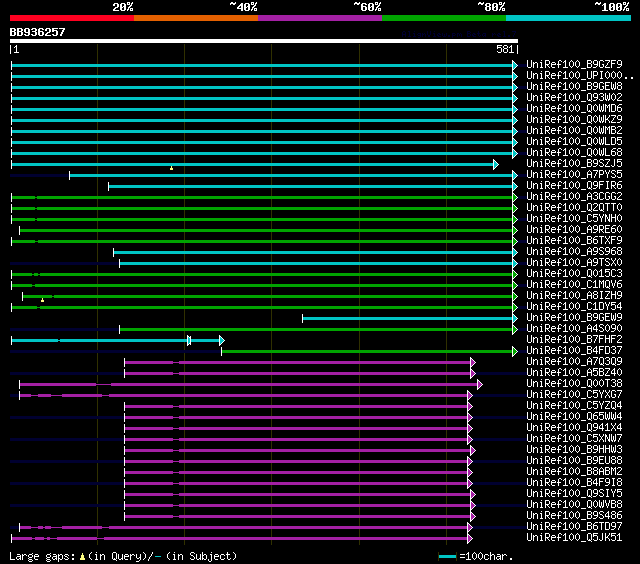
Task: Click the white query sequence bar
Action: tap(263, 42)
